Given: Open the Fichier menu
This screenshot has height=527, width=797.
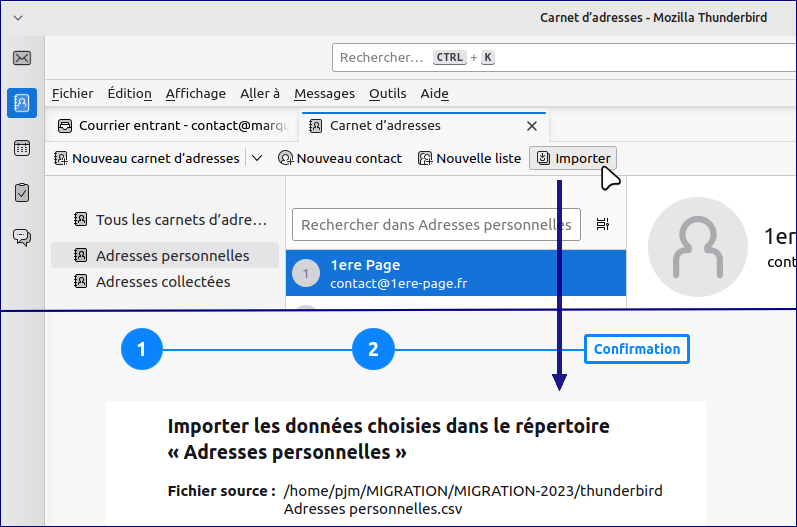Looking at the screenshot, I should point(72,94).
